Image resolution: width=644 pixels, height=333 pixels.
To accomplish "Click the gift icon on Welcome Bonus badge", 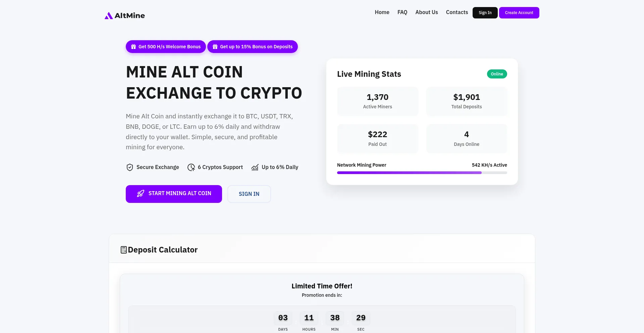I will pos(133,47).
